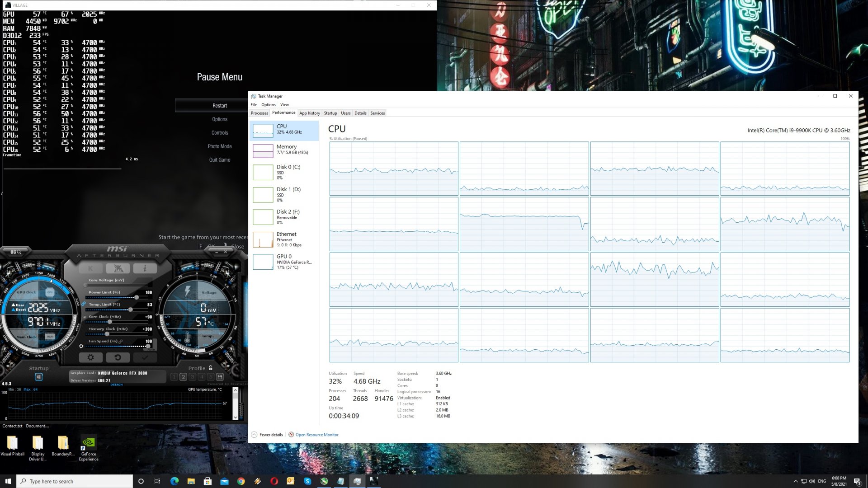868x488 pixels.
Task: Open fan speed settings gear icon
Action: 81,347
